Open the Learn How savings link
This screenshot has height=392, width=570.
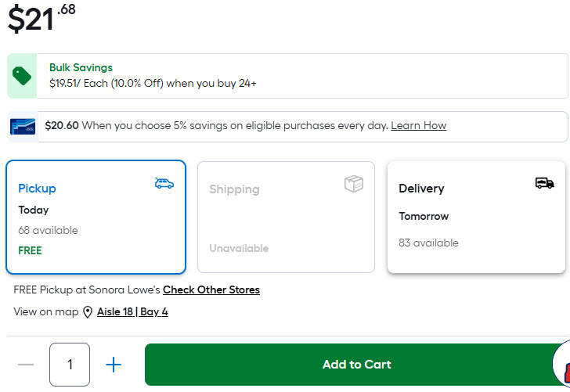418,126
